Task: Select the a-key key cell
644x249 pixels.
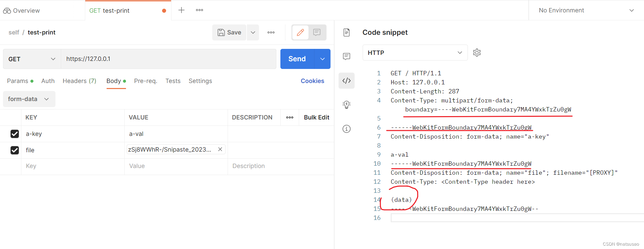Action: click(x=73, y=134)
